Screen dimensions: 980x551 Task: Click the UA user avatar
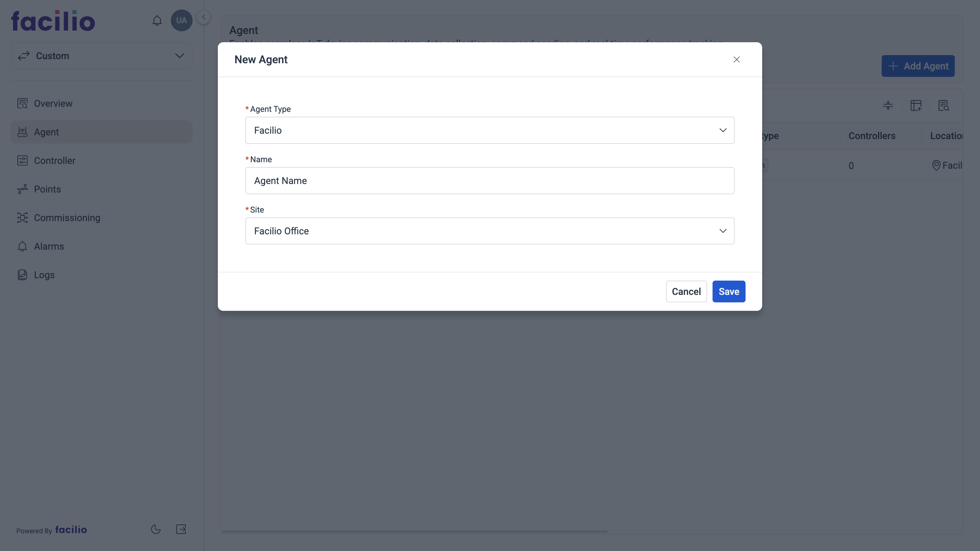coord(181,20)
